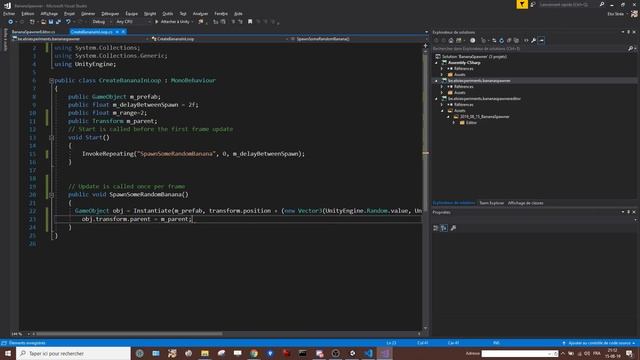
Task: Collapse the SpawnSomeRandomBanana method outline
Action: coord(51,195)
